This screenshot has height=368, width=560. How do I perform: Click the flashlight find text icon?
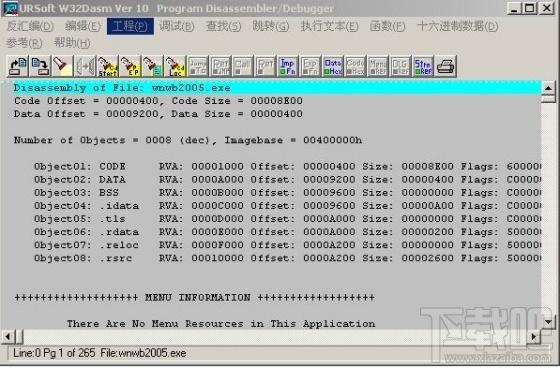click(x=62, y=66)
